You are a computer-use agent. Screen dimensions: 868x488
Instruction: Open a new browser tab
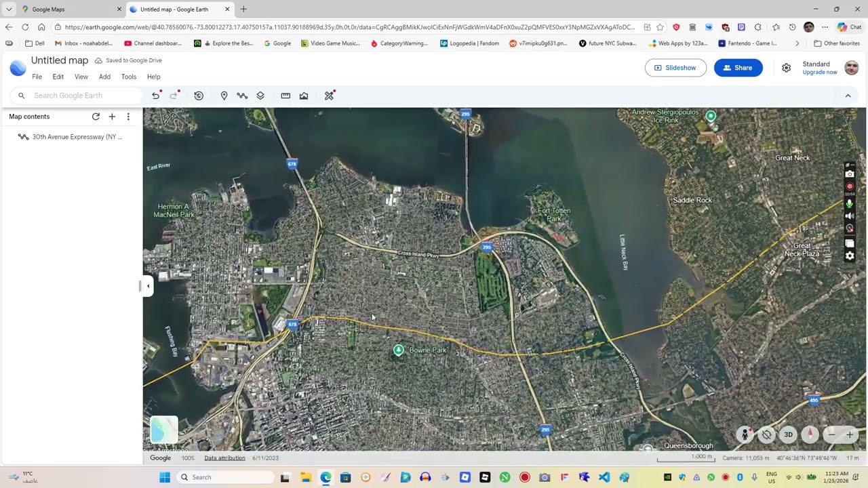click(243, 9)
